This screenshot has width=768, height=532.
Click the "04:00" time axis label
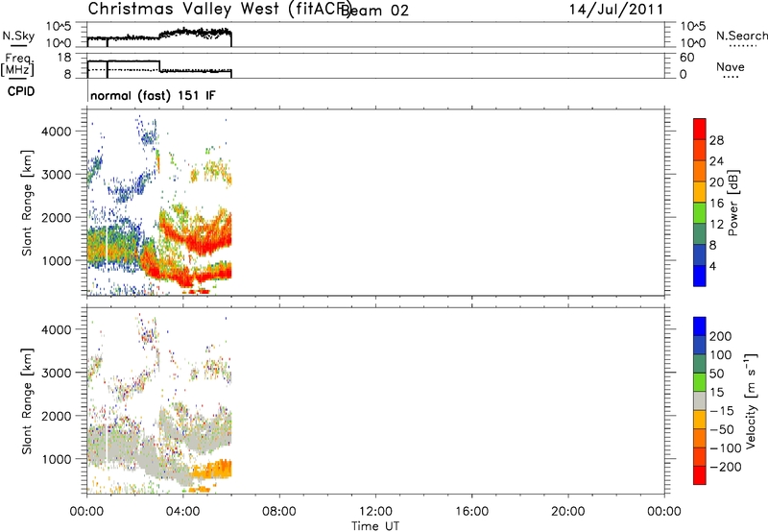[x=182, y=512]
